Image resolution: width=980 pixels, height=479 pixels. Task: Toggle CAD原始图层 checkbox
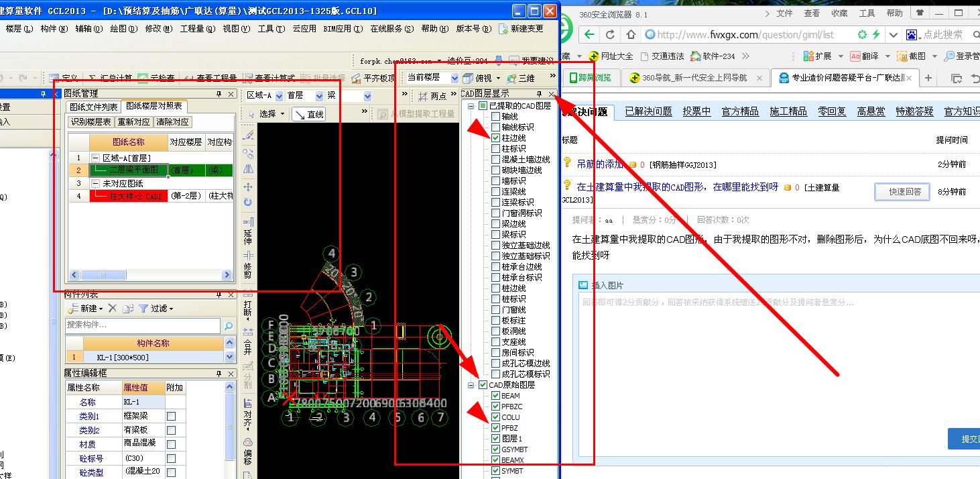click(x=483, y=385)
